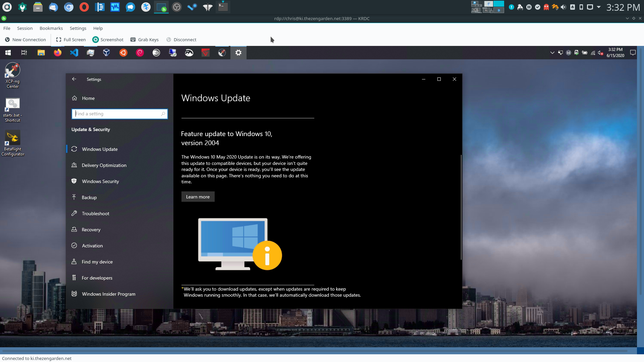Launch Thunderbird from KDE panel

(53, 7)
